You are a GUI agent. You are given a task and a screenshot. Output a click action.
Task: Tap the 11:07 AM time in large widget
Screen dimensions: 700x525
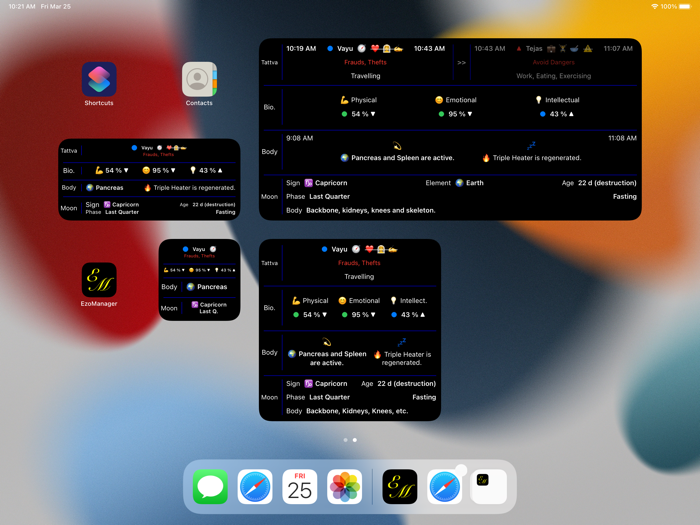pos(618,48)
